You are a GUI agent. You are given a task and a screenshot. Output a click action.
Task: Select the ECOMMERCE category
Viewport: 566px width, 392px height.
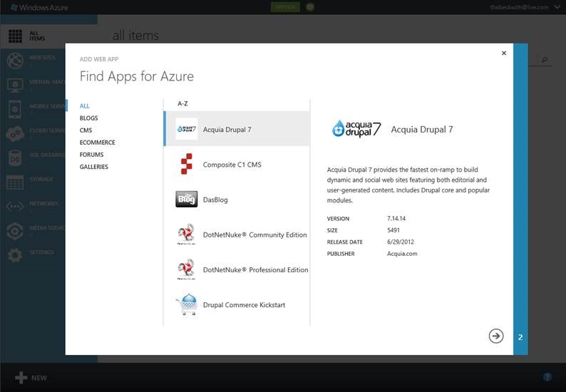98,143
